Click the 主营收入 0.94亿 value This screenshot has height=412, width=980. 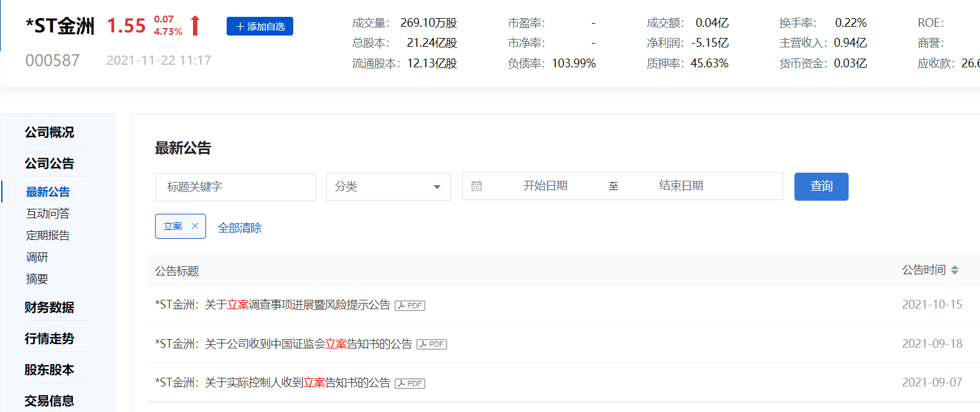pos(850,43)
